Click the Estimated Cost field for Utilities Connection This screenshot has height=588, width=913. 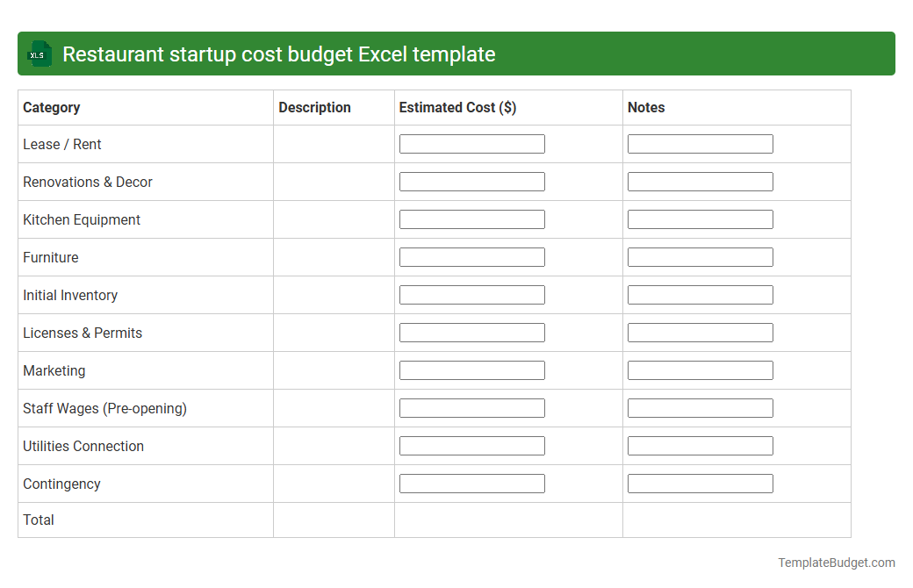tap(471, 445)
